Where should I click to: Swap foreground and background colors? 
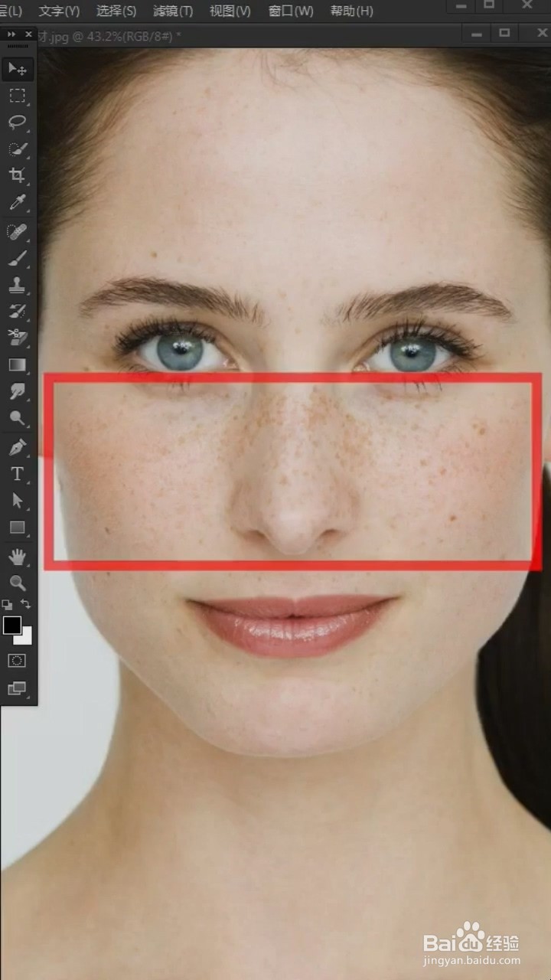[x=25, y=604]
